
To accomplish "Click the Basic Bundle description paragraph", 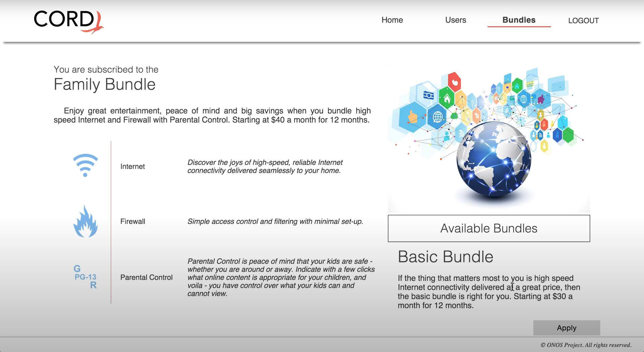I will click(x=489, y=292).
